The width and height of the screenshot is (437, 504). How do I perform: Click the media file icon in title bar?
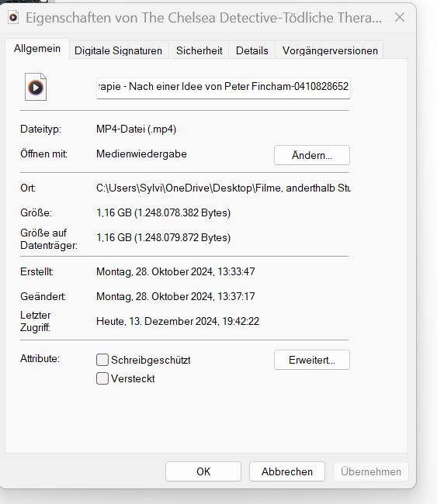[13, 17]
